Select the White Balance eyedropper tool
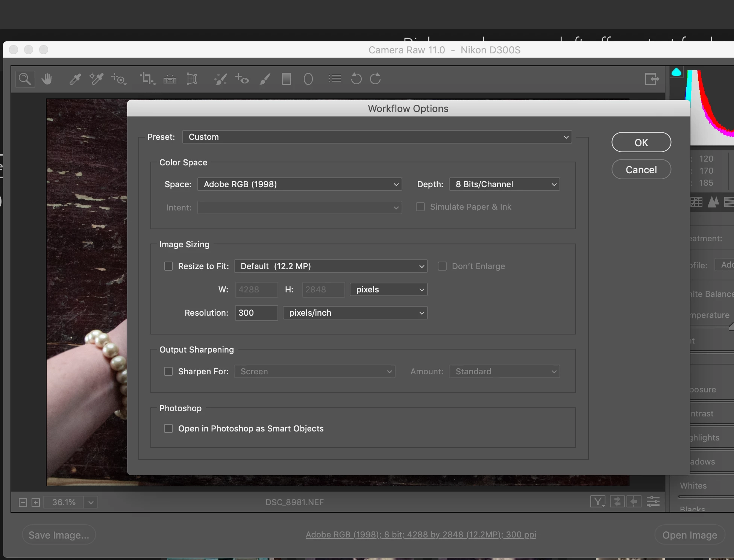This screenshot has height=560, width=734. pos(75,79)
